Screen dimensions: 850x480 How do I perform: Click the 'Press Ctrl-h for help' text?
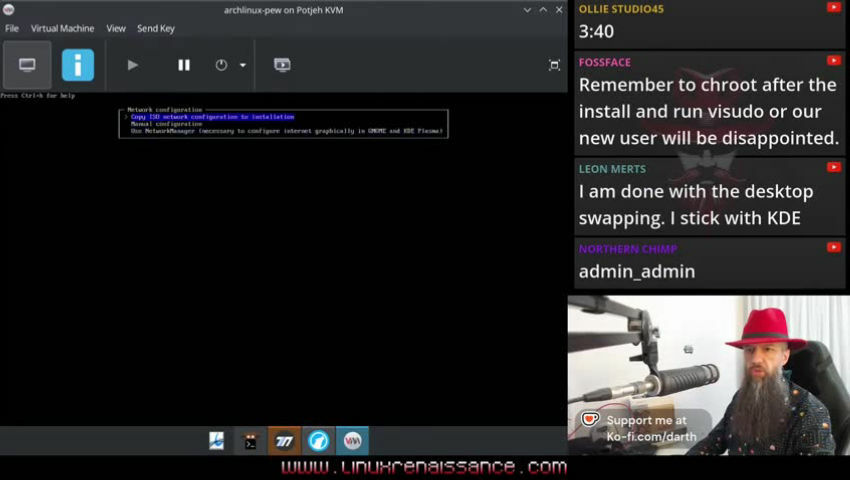38,95
